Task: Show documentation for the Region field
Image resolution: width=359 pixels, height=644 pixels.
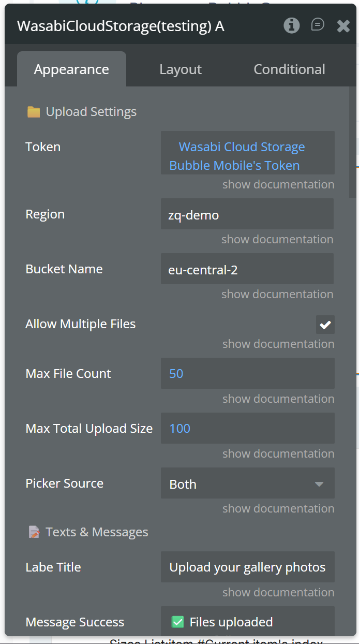Action: pyautogui.click(x=277, y=239)
